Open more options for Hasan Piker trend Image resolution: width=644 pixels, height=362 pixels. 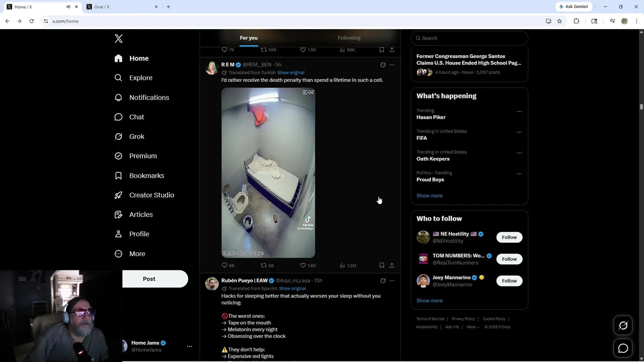click(x=519, y=112)
